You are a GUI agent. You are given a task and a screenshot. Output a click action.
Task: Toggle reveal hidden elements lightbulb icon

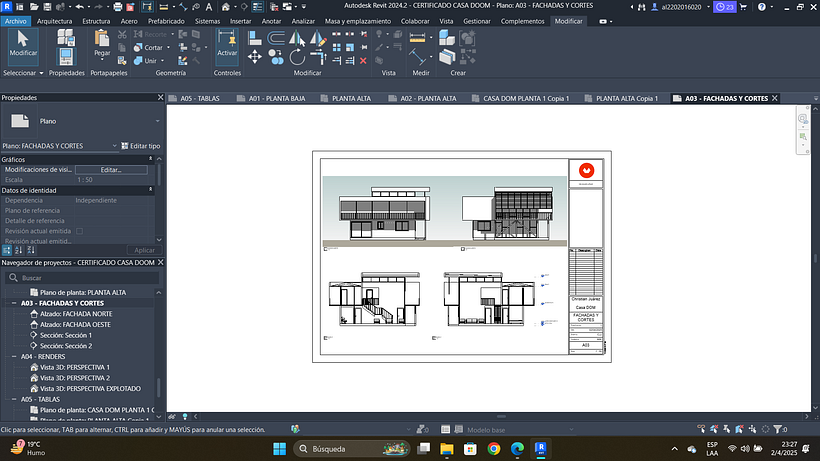point(185,417)
